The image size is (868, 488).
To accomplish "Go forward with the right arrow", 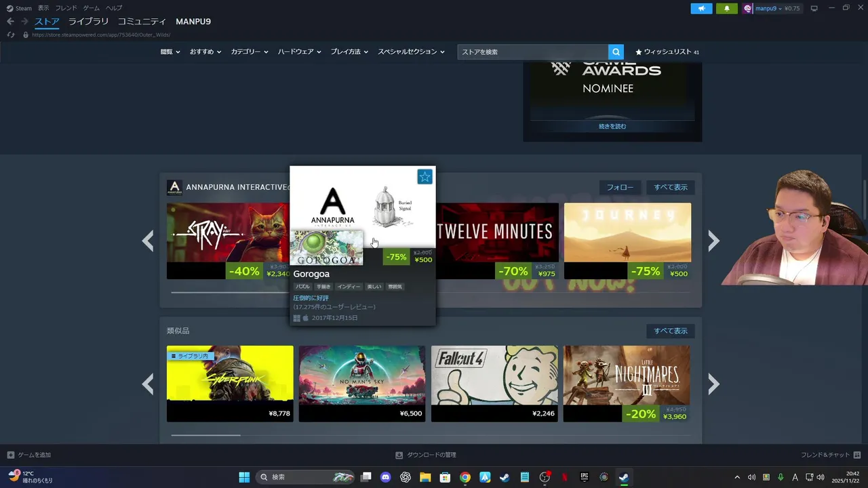I will point(24,22).
